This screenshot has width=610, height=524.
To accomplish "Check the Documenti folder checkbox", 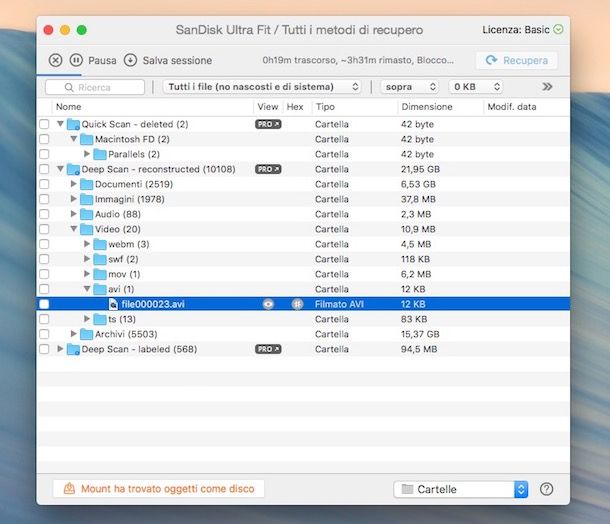I will point(44,184).
